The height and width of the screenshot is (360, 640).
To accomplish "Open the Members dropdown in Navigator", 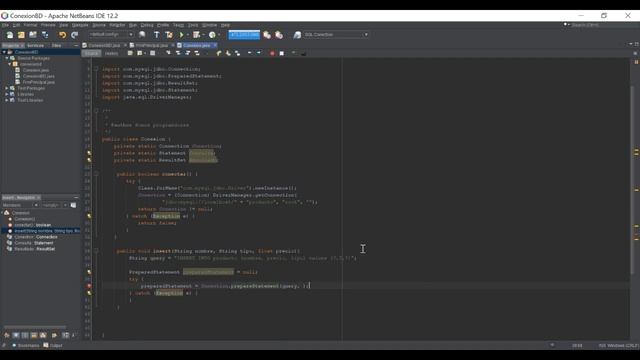I will pyautogui.click(x=20, y=205).
